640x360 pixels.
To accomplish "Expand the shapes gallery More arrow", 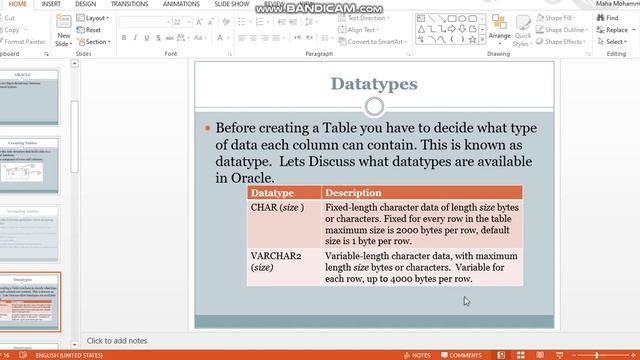I will [482, 40].
